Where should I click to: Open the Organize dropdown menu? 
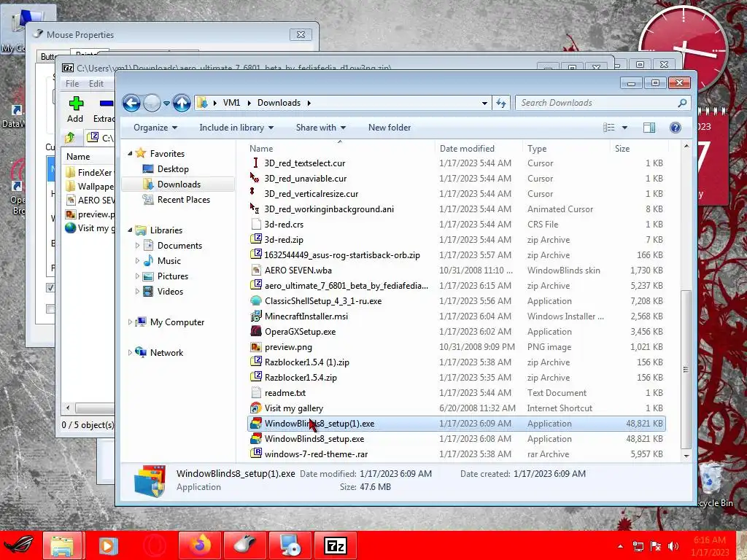click(155, 128)
